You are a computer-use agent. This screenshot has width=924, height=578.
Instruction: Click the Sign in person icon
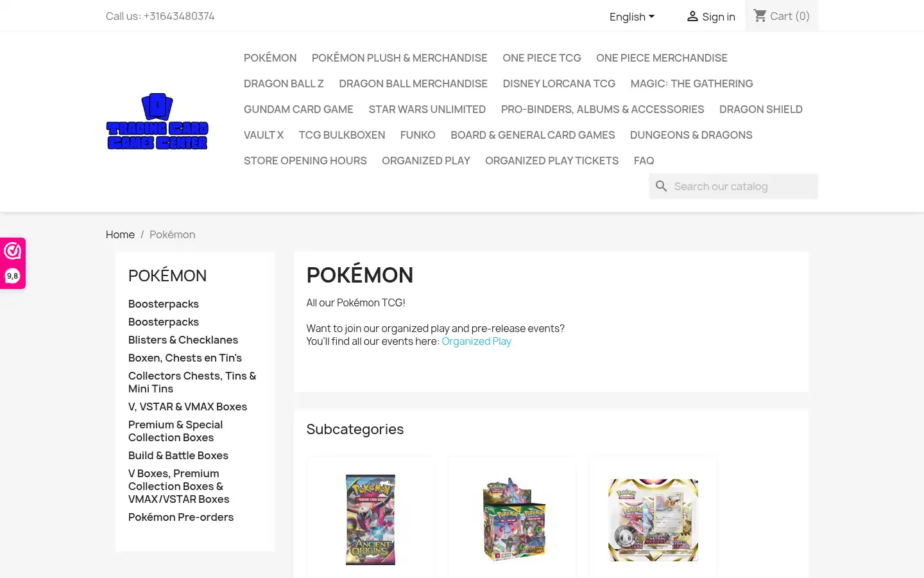point(692,17)
